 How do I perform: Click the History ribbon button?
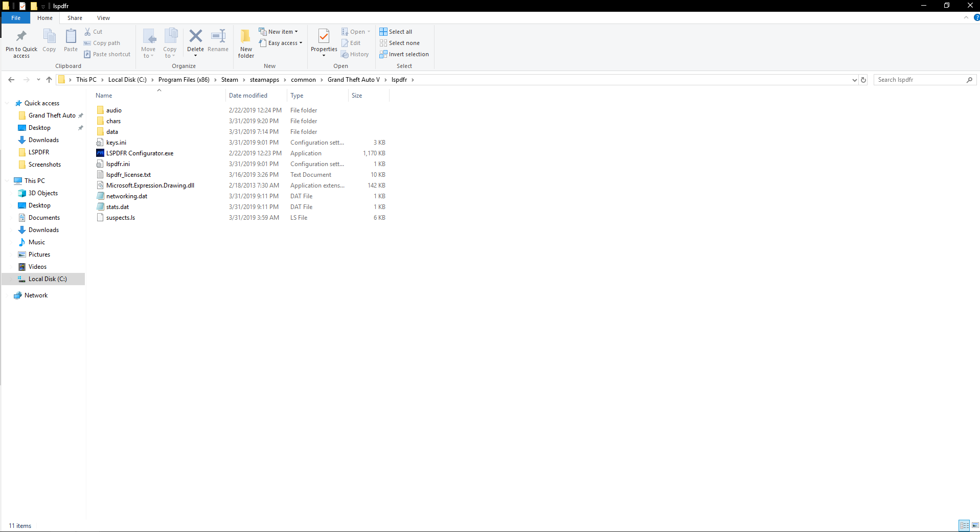coord(355,54)
